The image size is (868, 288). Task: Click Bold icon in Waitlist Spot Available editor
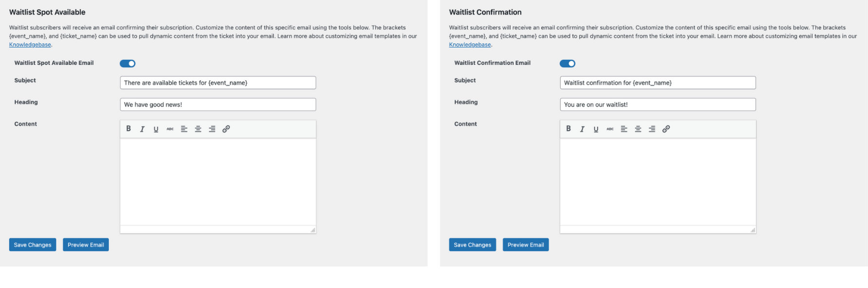pyautogui.click(x=129, y=129)
